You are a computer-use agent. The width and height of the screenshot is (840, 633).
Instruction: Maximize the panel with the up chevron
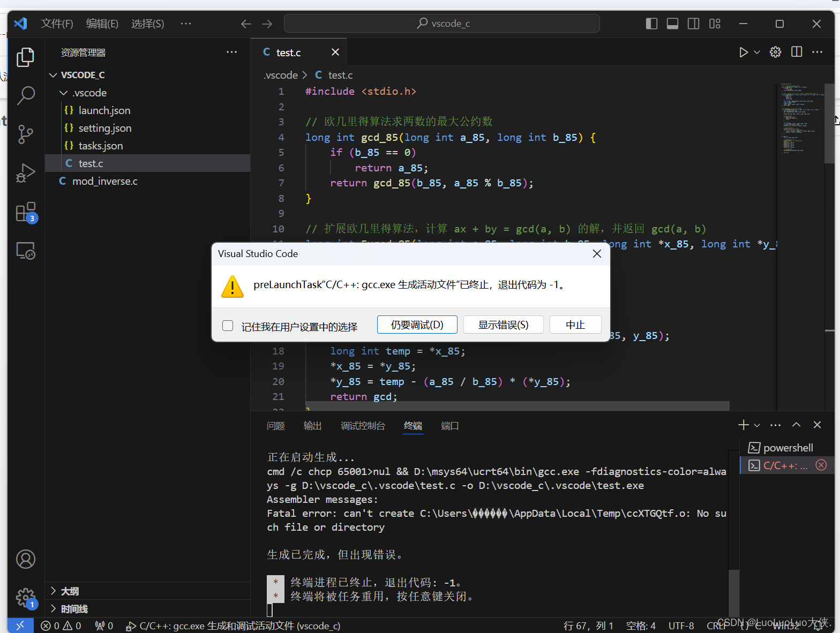pyautogui.click(x=797, y=425)
